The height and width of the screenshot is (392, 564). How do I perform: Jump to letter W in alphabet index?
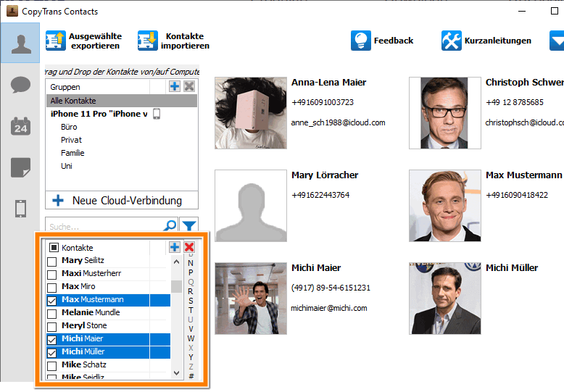coord(191,338)
